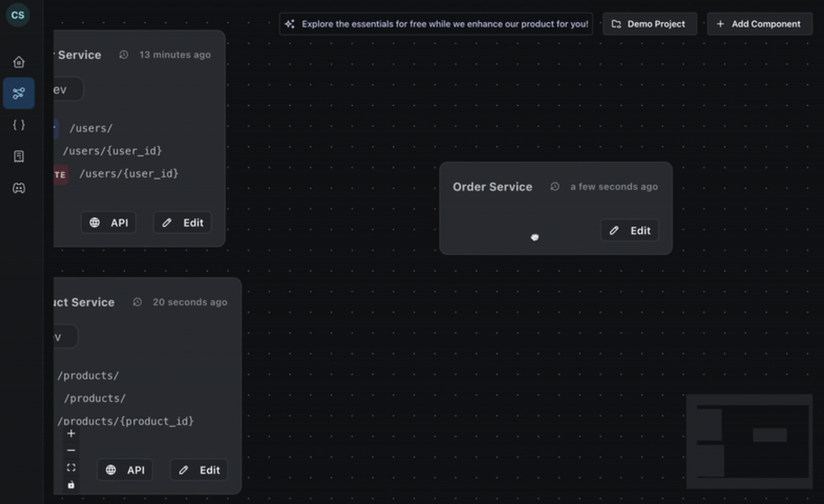Click the /products/{product_id} endpoint
The image size is (824, 504).
(x=125, y=421)
